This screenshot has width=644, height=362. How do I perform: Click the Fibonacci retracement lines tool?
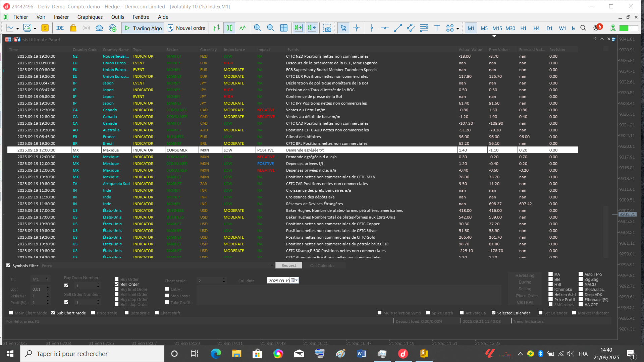click(424, 28)
